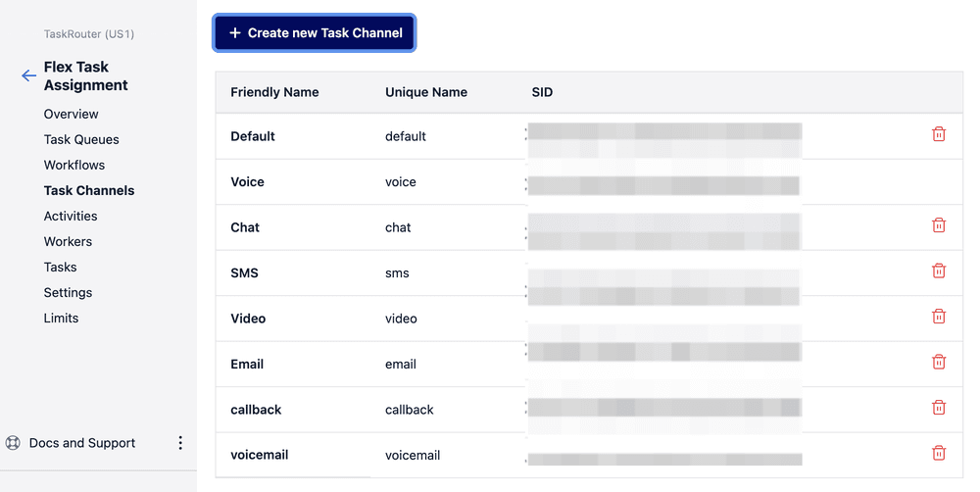The width and height of the screenshot is (980, 492).
Task: Navigate to Workflows
Action: tap(74, 165)
